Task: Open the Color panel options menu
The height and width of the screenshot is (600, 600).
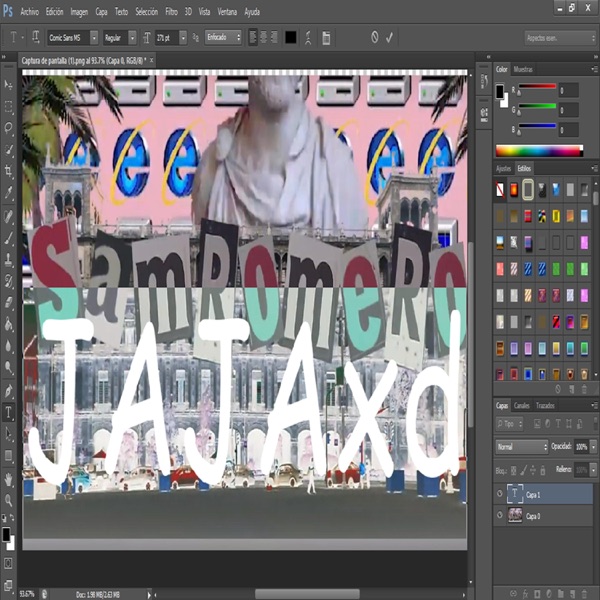Action: (x=594, y=69)
